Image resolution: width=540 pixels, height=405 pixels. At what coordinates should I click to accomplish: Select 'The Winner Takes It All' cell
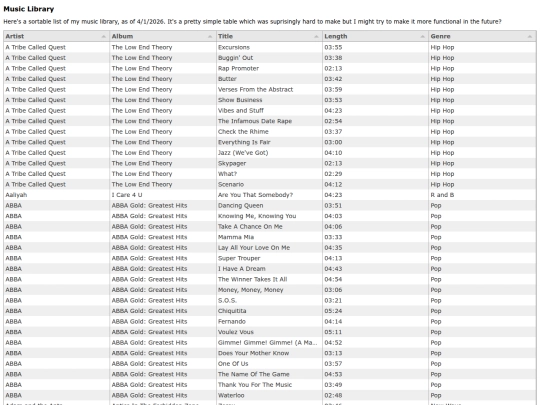269,279
